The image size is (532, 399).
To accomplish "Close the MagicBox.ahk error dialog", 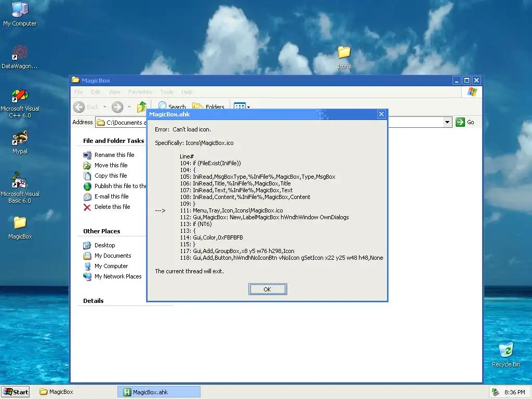I will click(x=381, y=114).
